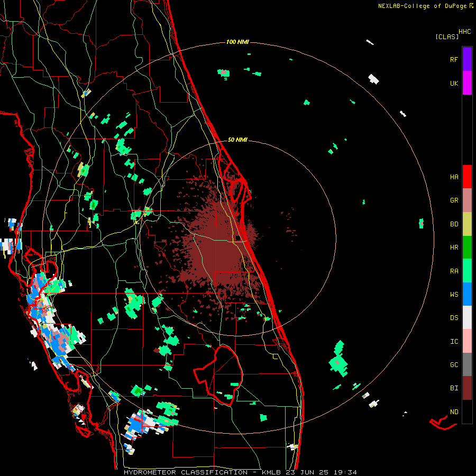This screenshot has height=476, width=476.
Task: Click the DS white legend color swatch
Action: [467, 317]
